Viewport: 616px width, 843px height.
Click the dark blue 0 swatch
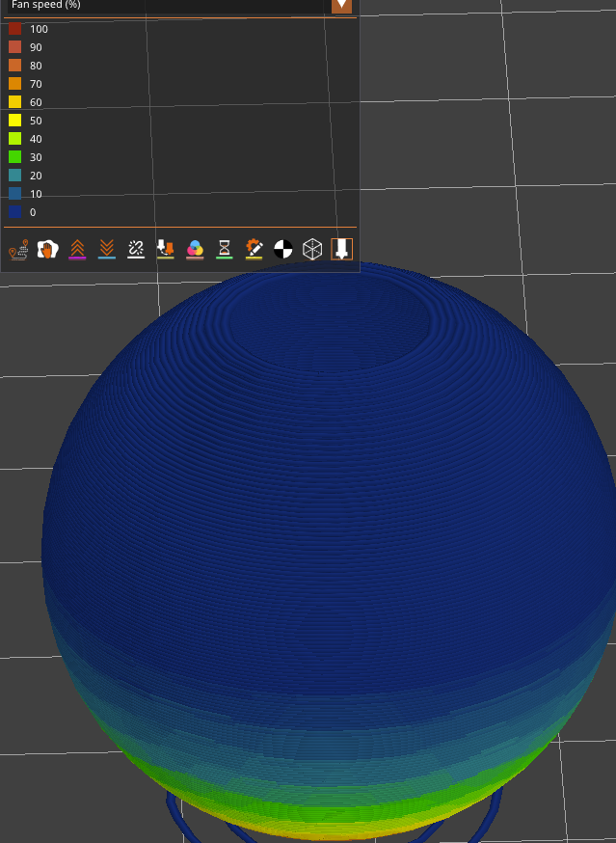point(15,212)
